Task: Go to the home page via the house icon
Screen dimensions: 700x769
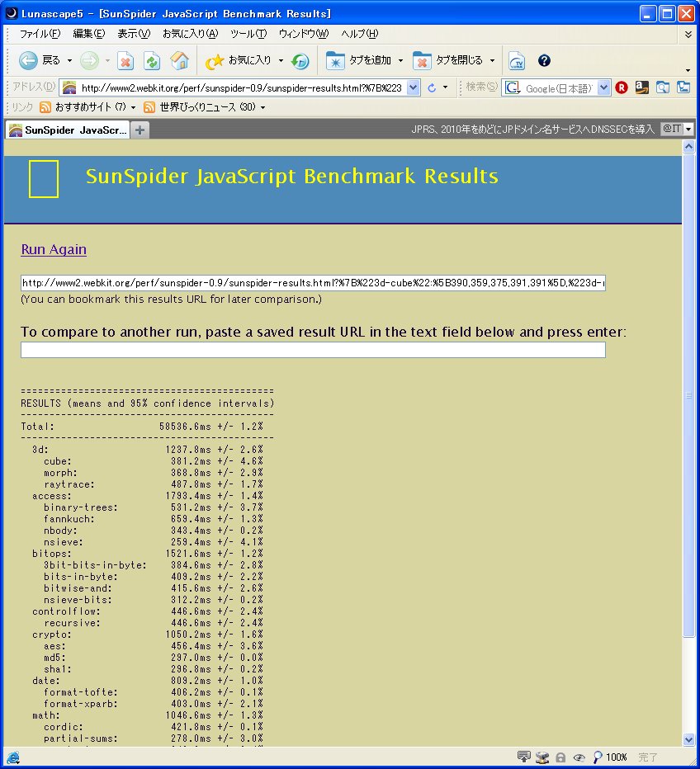Action: [x=179, y=60]
